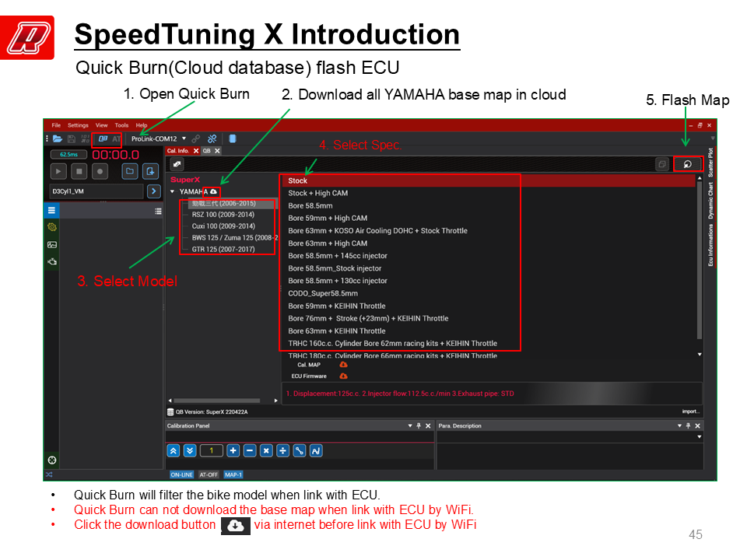Click the step value field showing 1

point(212,450)
